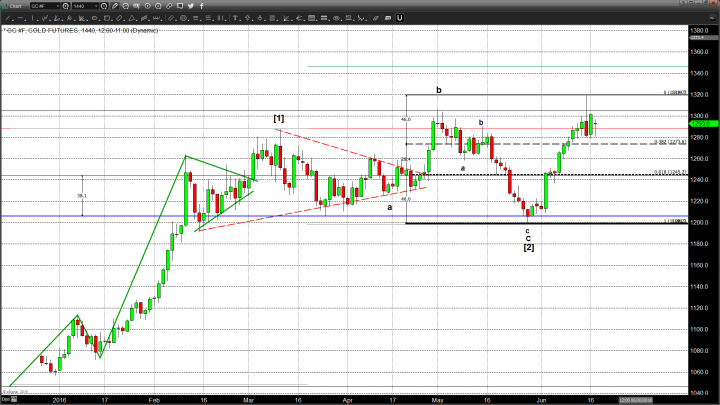Click the [2] wave label on chart

coord(528,246)
